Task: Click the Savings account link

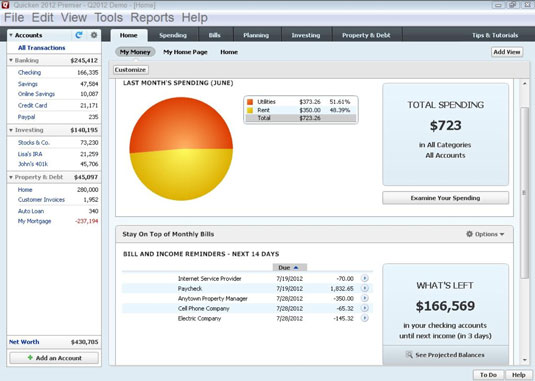Action: pos(28,84)
